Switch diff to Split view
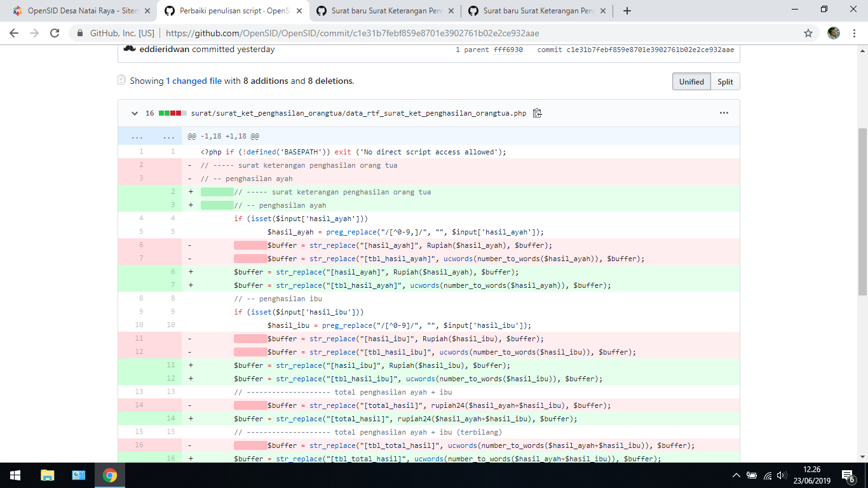The width and height of the screenshot is (868, 488). click(x=725, y=81)
